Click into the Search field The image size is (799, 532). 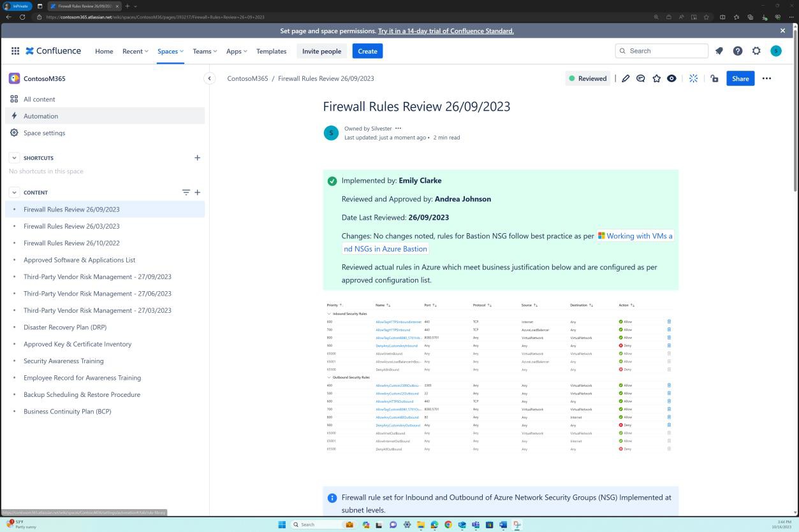(661, 50)
